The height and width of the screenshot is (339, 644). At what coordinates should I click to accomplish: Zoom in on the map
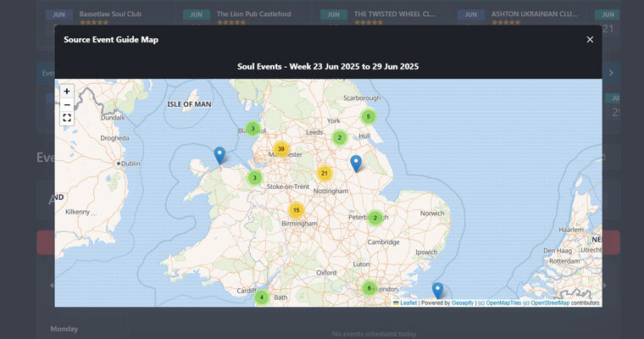pos(67,92)
